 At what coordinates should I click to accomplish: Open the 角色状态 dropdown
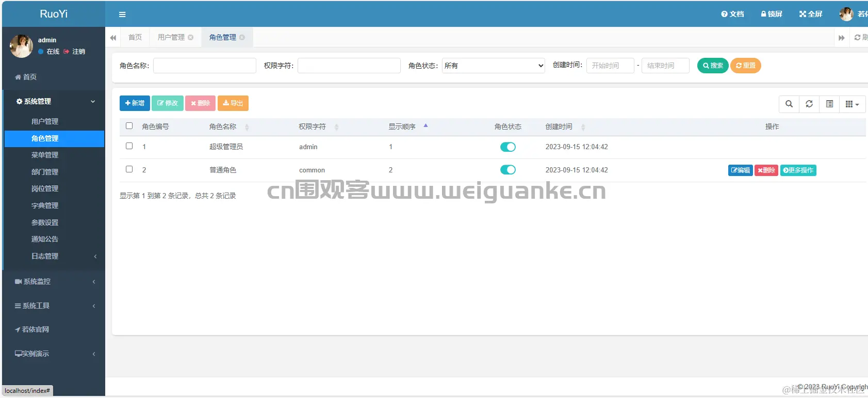[494, 66]
